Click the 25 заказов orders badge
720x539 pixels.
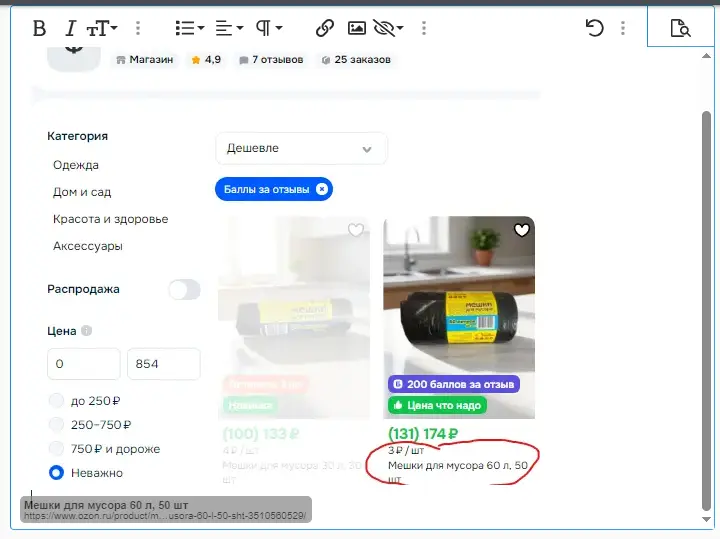pyautogui.click(x=356, y=60)
